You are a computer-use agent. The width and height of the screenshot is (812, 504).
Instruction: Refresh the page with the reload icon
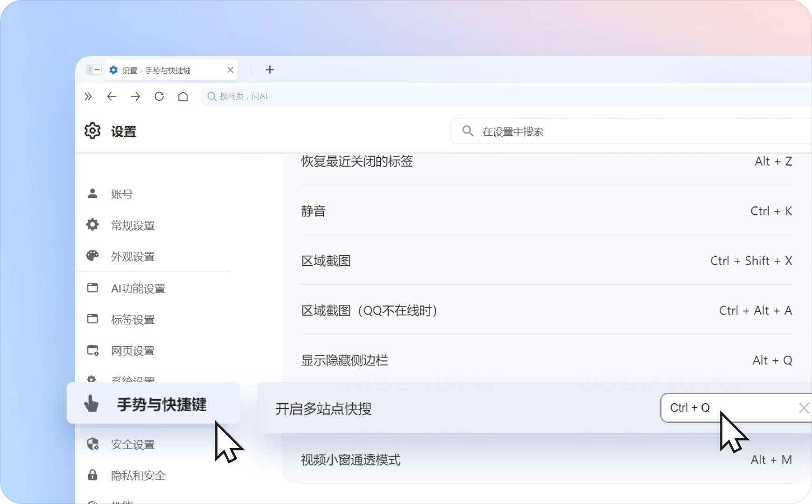pyautogui.click(x=159, y=96)
